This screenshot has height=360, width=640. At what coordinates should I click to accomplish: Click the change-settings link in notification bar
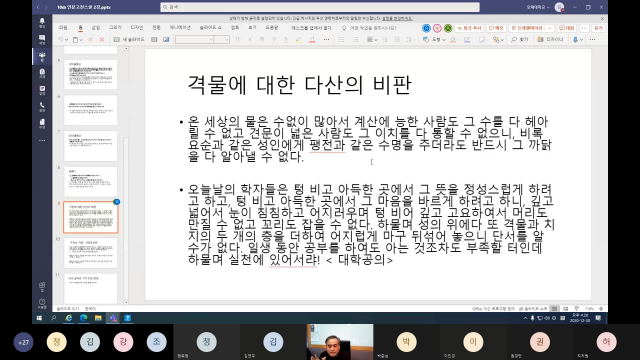pyautogui.click(x=397, y=18)
